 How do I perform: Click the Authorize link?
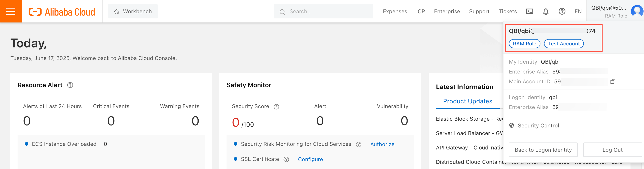tap(382, 144)
